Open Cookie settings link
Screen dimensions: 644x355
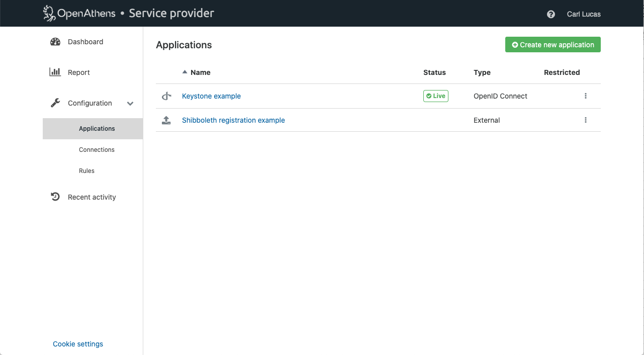[78, 344]
